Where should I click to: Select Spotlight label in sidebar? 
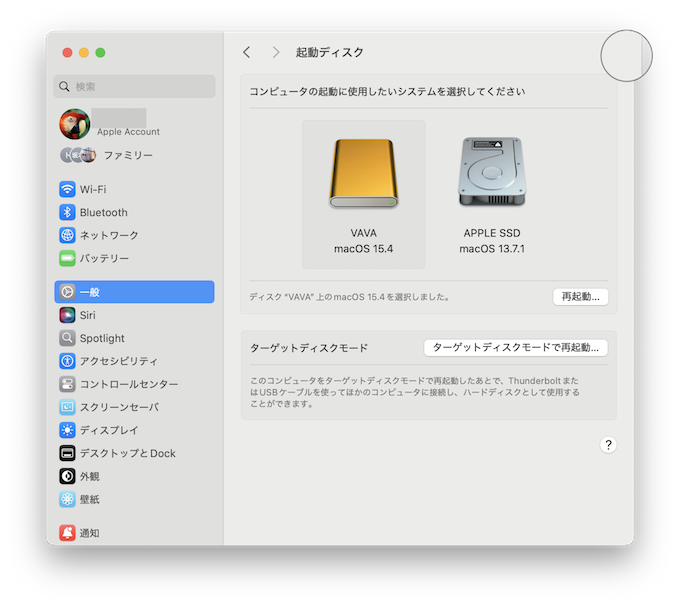tap(102, 338)
